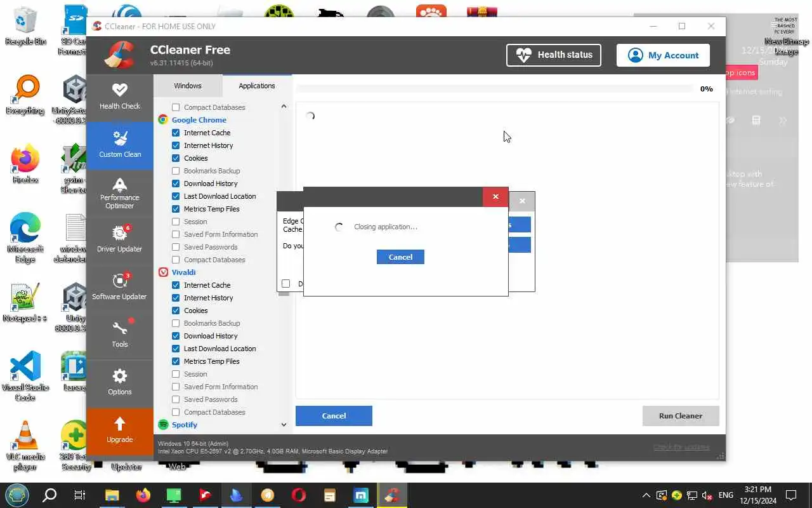Expand the Spotify section header
Viewport: 812px width, 508px height.
tap(185, 425)
